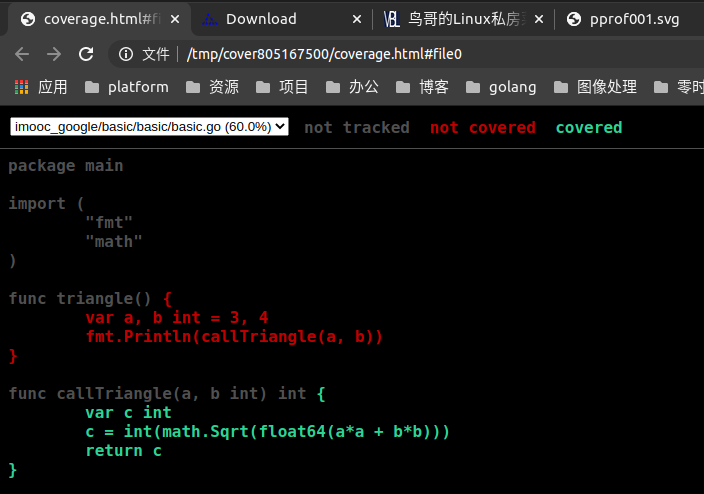Switch to the pprof001.svg tab
This screenshot has width=704, height=494.
629,19
